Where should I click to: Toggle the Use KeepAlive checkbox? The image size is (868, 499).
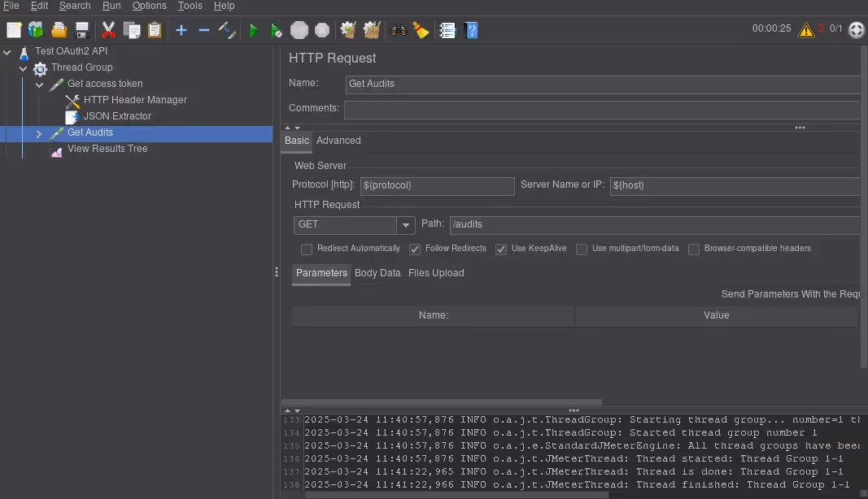pos(501,249)
